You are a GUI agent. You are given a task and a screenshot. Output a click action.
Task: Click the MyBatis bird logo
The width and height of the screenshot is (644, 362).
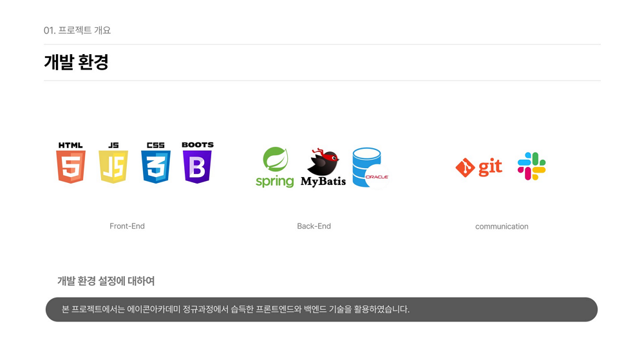click(323, 167)
